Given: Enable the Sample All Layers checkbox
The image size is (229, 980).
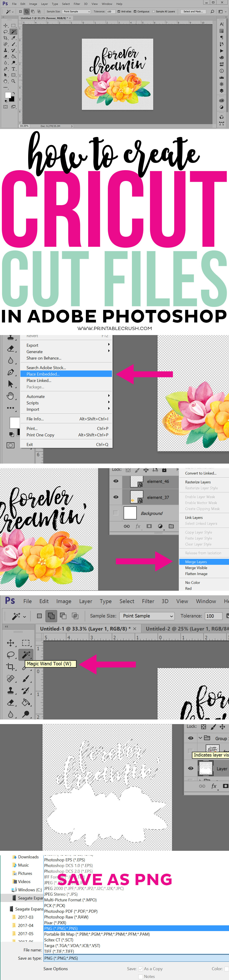Looking at the screenshot, I should (154, 11).
